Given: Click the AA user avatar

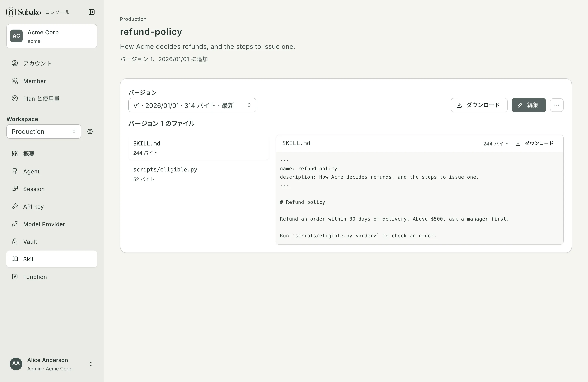Looking at the screenshot, I should click(16, 364).
